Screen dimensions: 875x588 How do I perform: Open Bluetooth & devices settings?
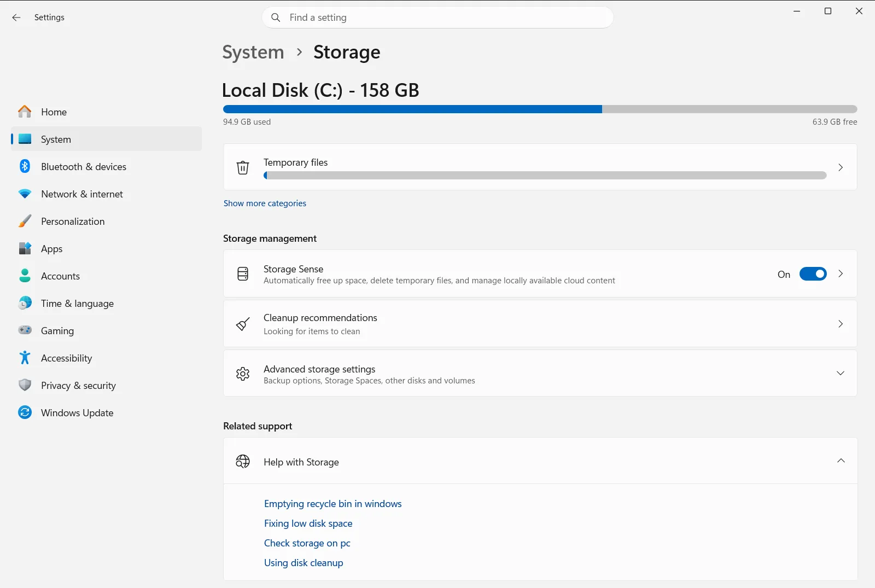tap(107, 166)
